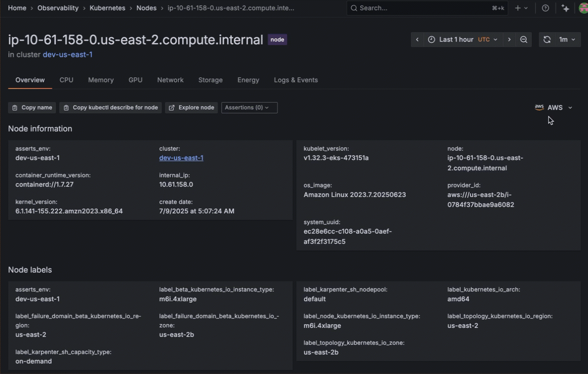Zoom out the dashboard time range

(523, 39)
